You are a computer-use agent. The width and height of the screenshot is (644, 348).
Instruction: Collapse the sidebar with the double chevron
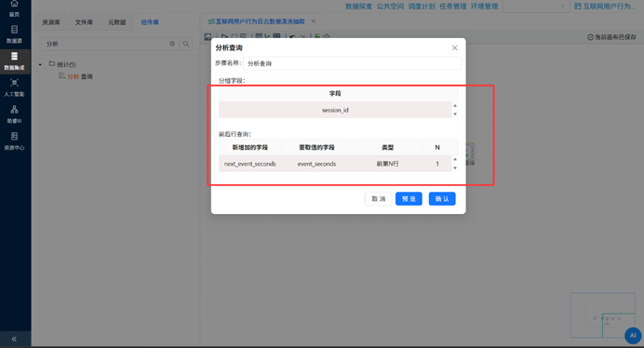[x=14, y=339]
